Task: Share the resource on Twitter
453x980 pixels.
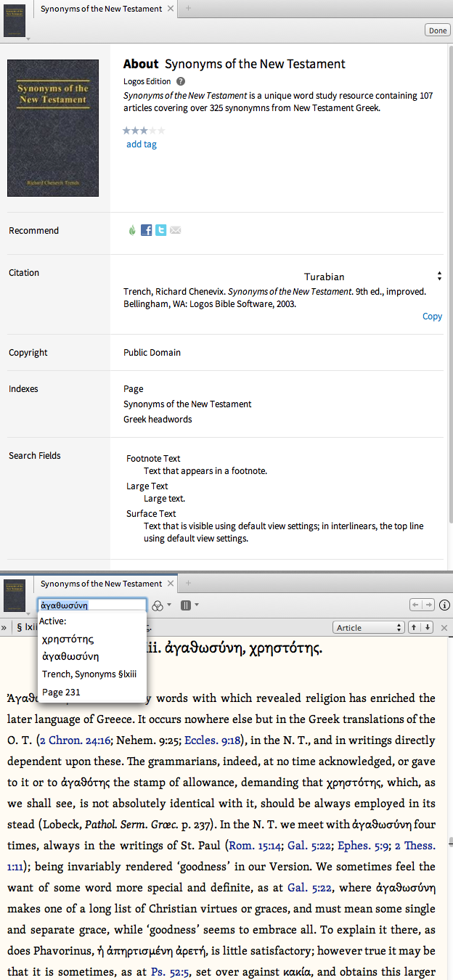Action: pyautogui.click(x=161, y=230)
